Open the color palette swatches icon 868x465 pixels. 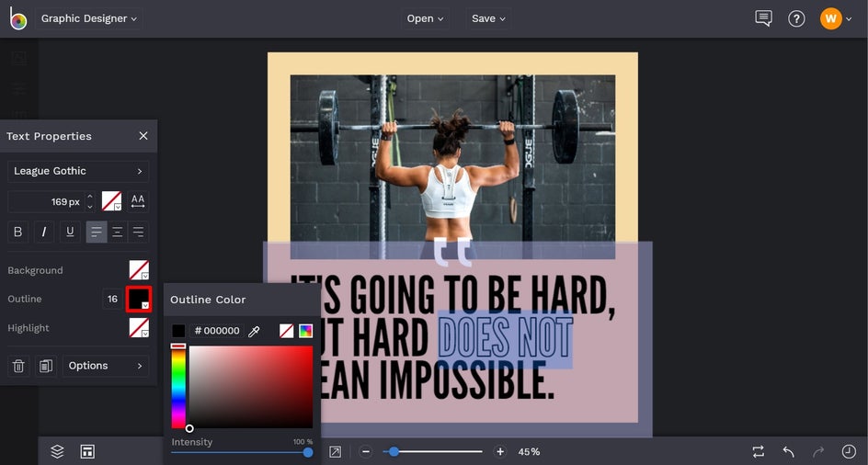pos(305,331)
